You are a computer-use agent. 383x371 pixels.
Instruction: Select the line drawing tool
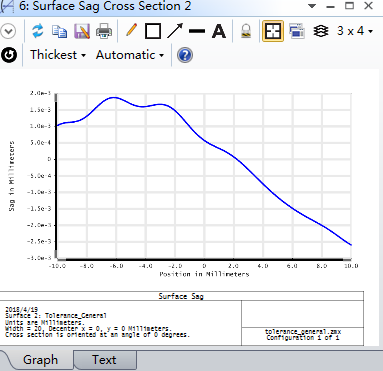point(197,31)
